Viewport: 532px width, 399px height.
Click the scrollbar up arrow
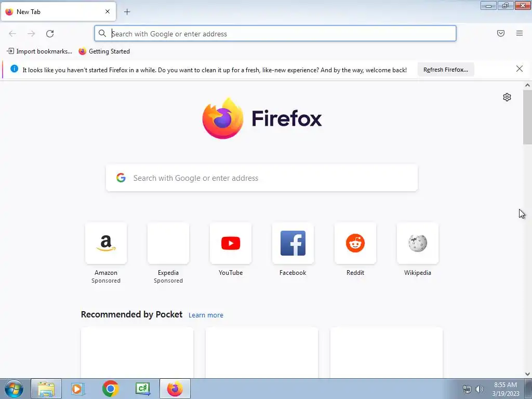tap(527, 86)
